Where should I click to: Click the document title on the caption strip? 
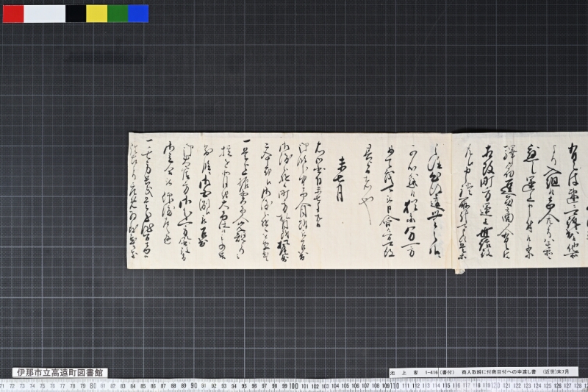coord(499,372)
